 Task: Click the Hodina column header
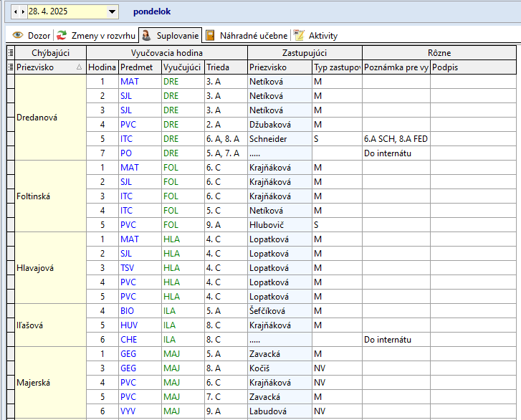pyautogui.click(x=102, y=67)
